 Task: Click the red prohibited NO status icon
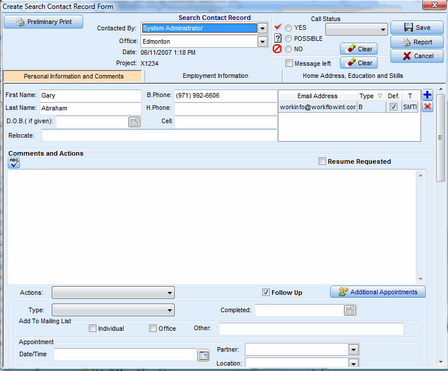(x=277, y=49)
